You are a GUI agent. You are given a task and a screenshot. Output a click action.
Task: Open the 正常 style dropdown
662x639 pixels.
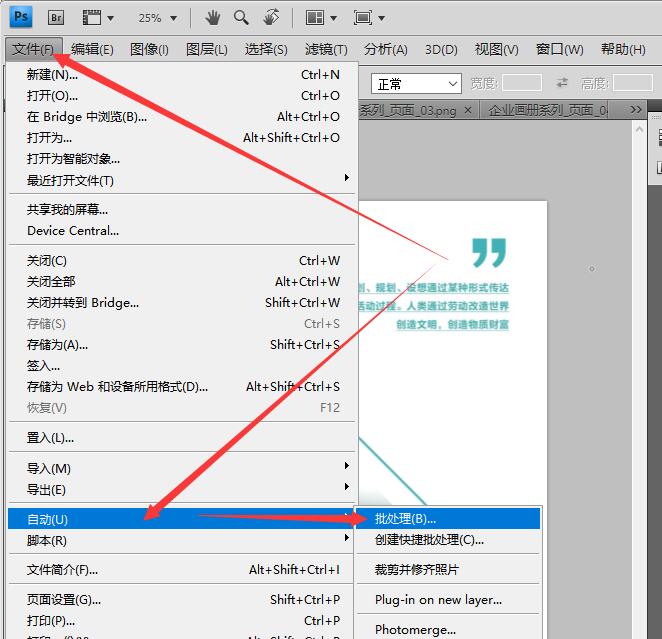[416, 84]
